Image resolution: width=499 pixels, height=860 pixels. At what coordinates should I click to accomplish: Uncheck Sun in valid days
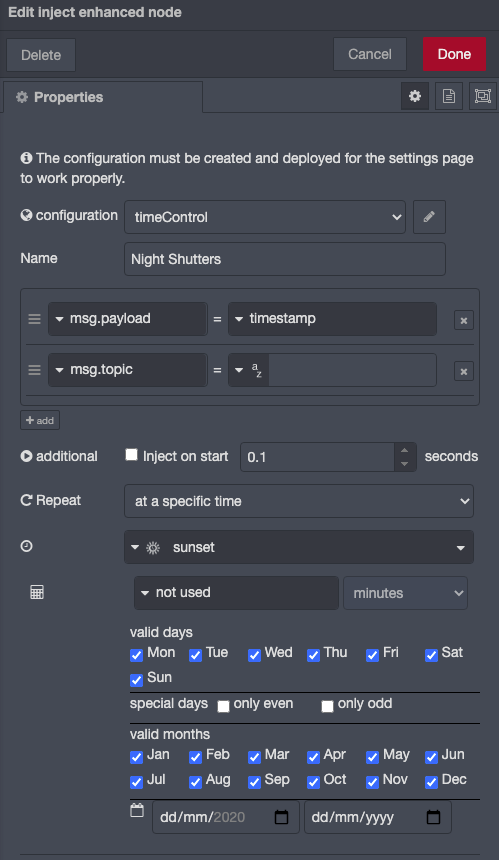tap(137, 680)
